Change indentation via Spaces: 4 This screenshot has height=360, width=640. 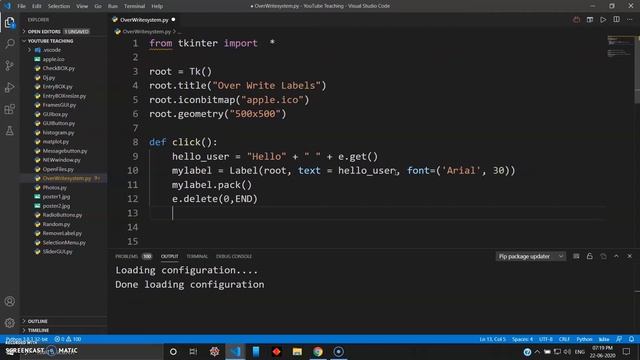coord(522,339)
